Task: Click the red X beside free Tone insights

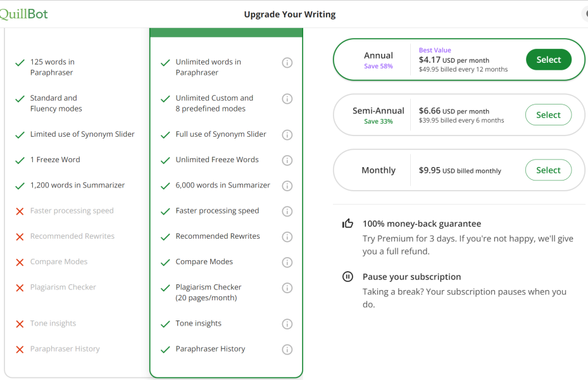Action: point(20,324)
